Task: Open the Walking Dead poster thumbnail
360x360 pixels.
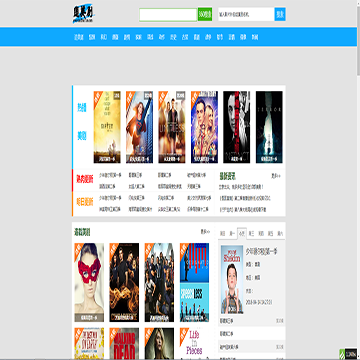Action: coord(124,343)
